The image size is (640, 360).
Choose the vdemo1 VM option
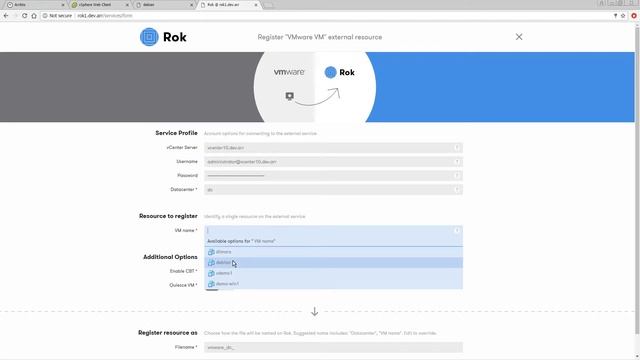click(333, 273)
